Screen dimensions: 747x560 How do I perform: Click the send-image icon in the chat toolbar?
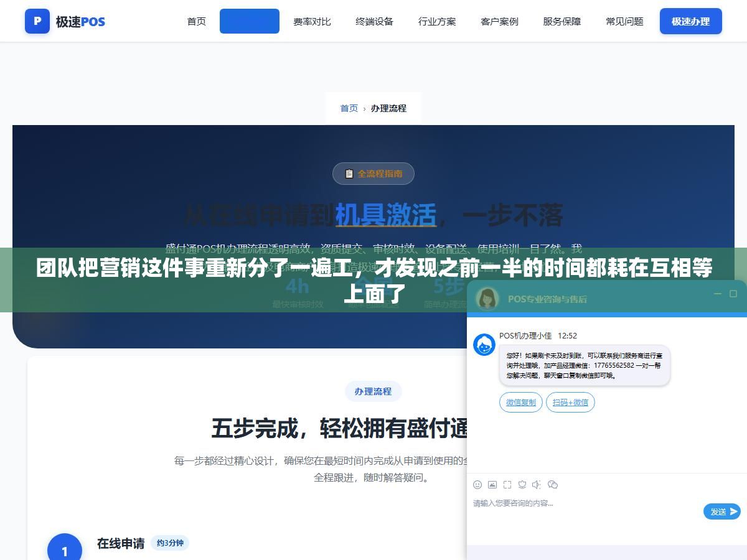[x=492, y=485]
